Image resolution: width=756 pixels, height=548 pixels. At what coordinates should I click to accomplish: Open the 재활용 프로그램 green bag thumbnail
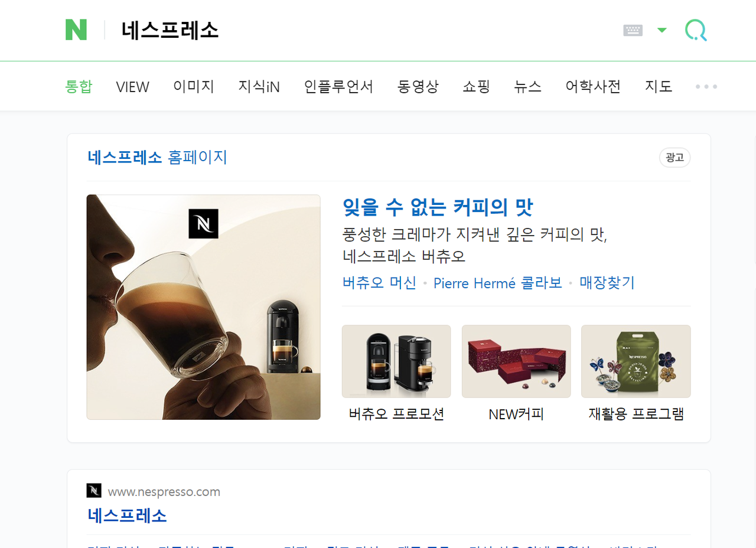[636, 361]
